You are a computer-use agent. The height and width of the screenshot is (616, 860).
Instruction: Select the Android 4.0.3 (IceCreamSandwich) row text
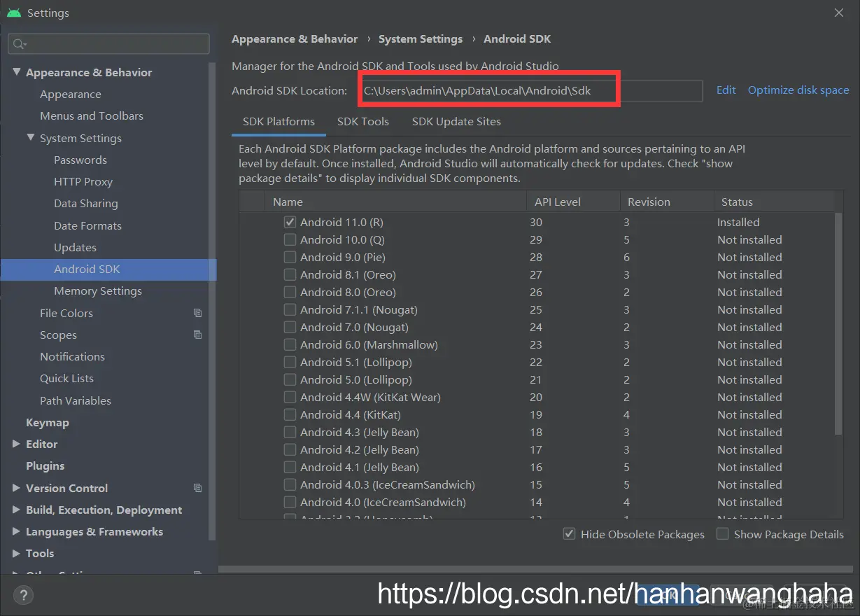point(388,484)
